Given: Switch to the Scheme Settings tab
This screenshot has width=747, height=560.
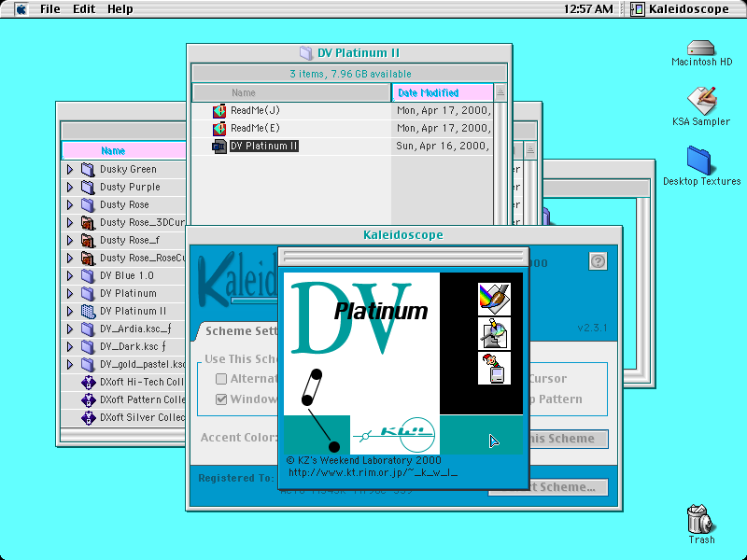Looking at the screenshot, I should click(237, 331).
